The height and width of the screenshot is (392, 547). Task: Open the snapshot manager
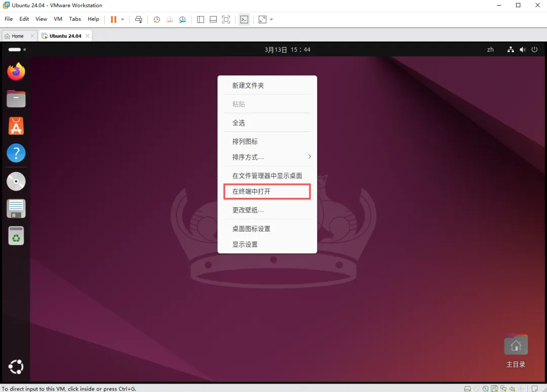coord(182,20)
